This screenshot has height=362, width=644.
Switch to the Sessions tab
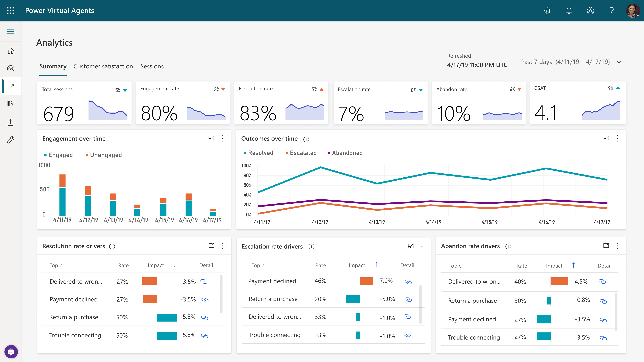[152, 66]
